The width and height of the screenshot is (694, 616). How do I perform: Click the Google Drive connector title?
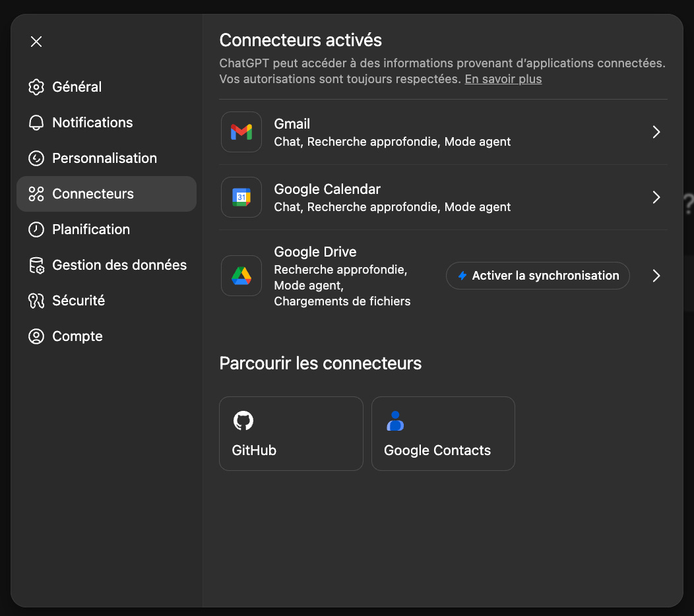tap(315, 252)
